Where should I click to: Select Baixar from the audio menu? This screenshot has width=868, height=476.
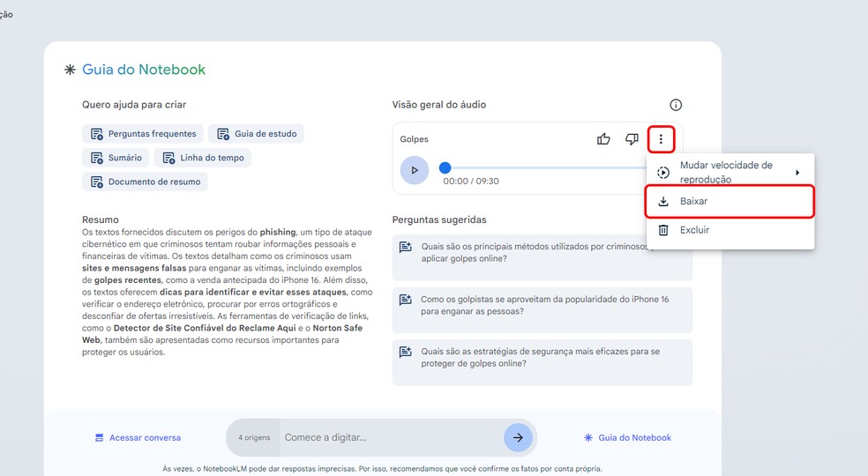(730, 202)
